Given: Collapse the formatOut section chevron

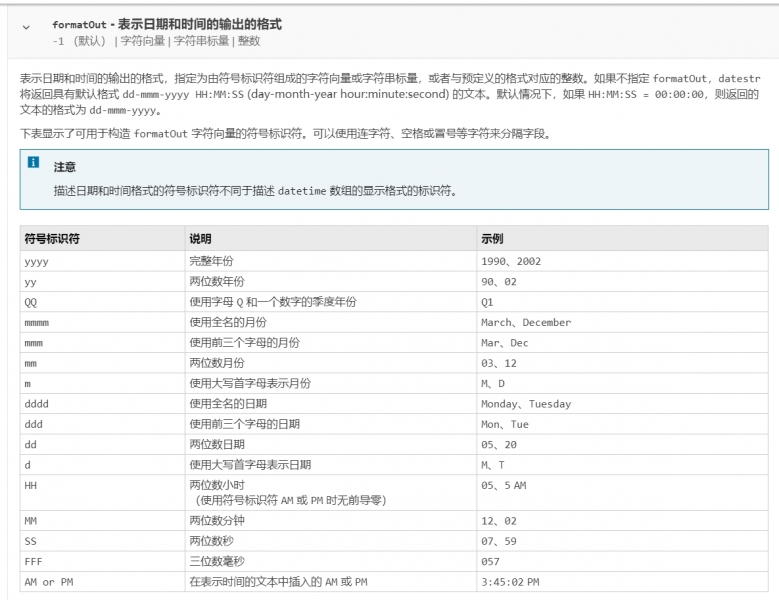Looking at the screenshot, I should 26,27.
